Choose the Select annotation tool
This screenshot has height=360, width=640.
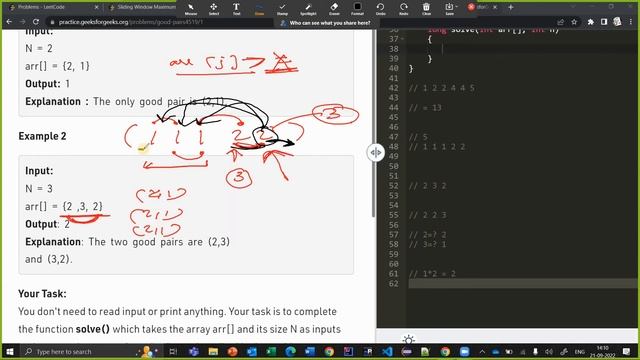[213, 9]
